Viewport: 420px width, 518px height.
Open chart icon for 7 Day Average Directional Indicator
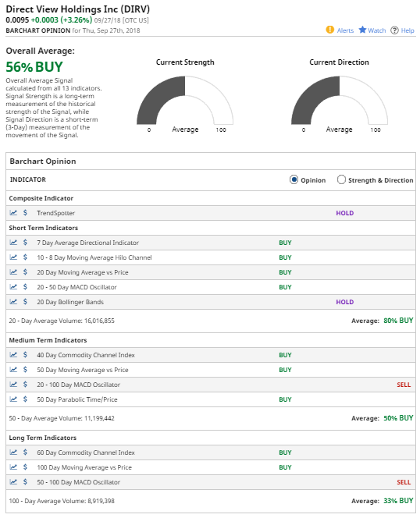point(13,243)
